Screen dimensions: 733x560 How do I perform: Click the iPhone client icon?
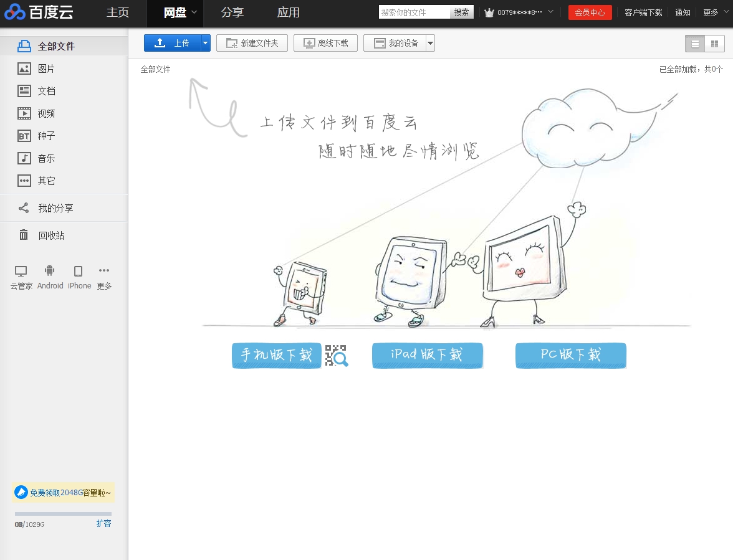78,271
